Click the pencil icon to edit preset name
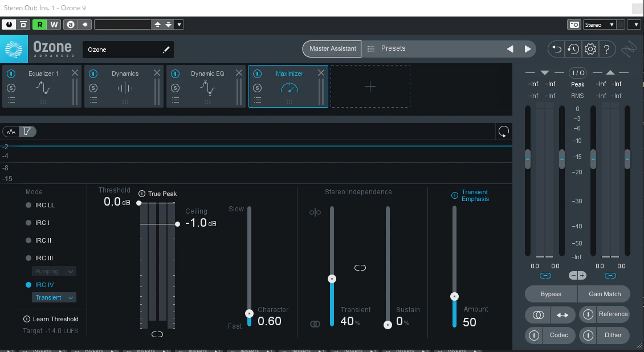644x352 pixels. pyautogui.click(x=166, y=50)
